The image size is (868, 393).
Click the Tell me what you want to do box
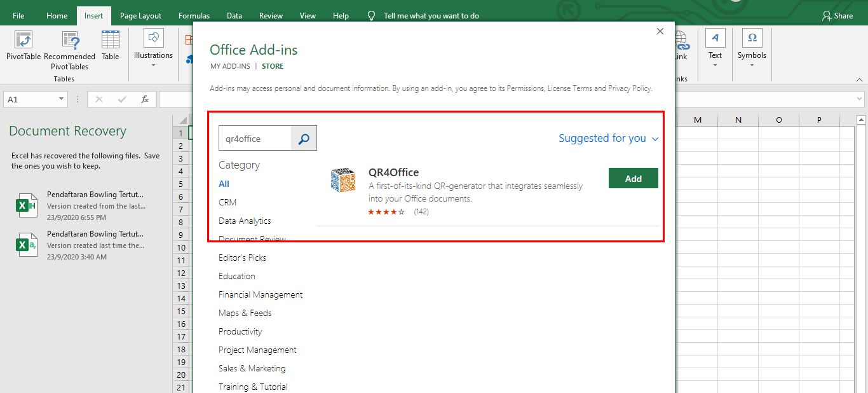[x=431, y=16]
